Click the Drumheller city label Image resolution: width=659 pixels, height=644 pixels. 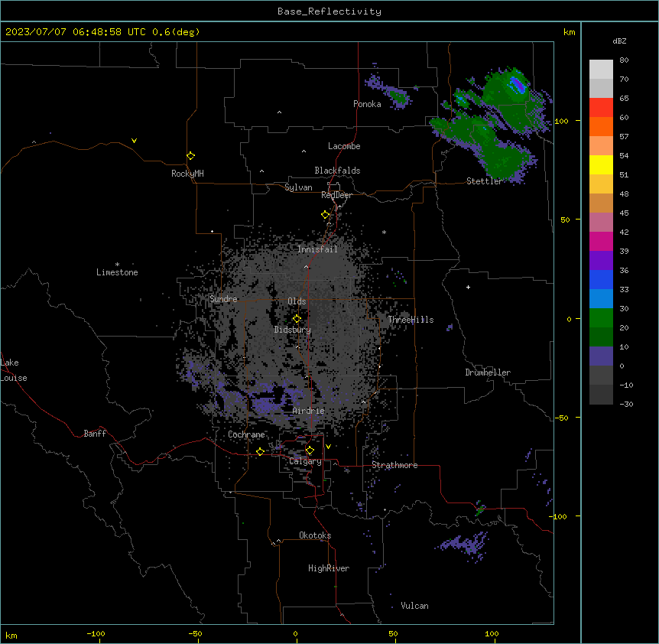(488, 372)
